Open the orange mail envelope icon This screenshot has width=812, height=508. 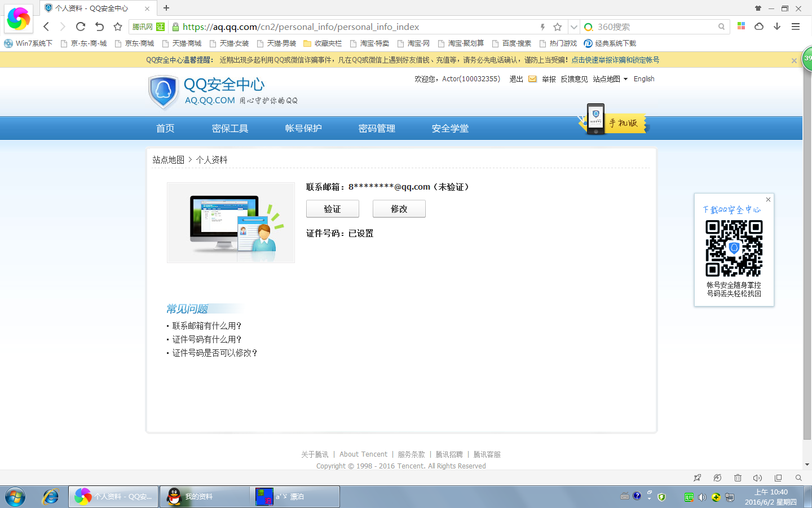(532, 79)
